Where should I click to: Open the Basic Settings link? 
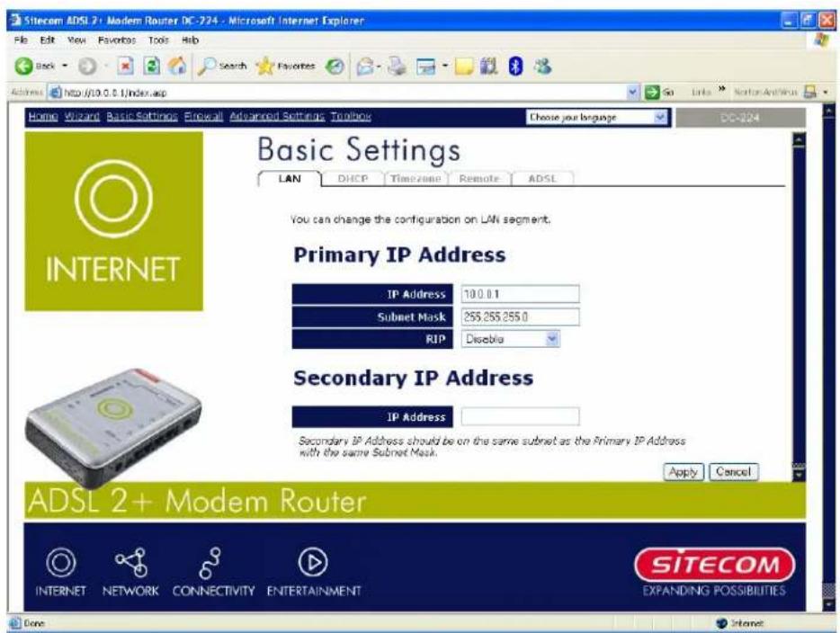(x=142, y=116)
